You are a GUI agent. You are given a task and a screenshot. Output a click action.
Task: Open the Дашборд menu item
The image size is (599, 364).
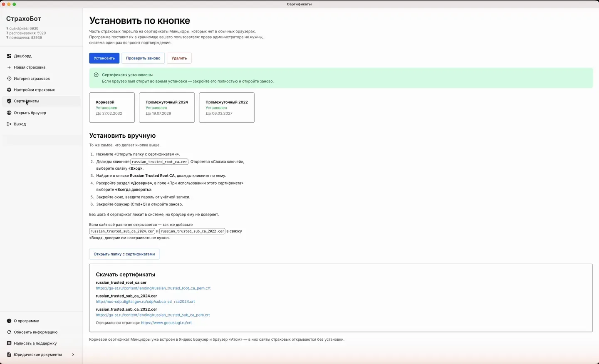coord(41,56)
